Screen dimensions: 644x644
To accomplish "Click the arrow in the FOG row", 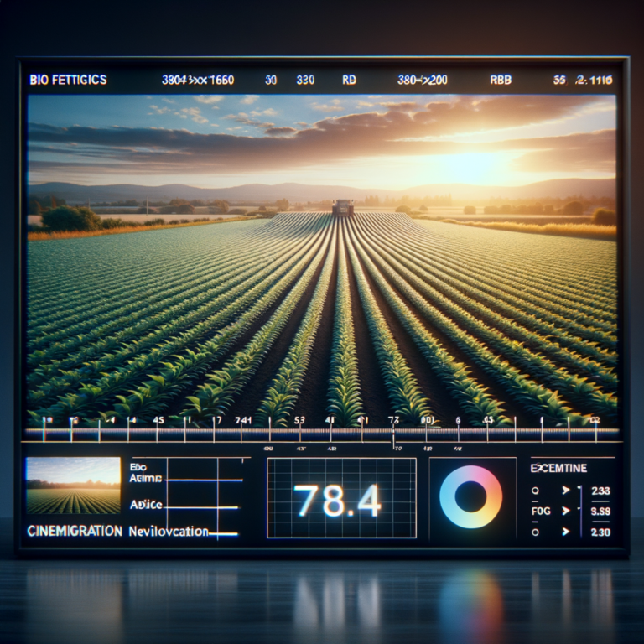I will (566, 511).
